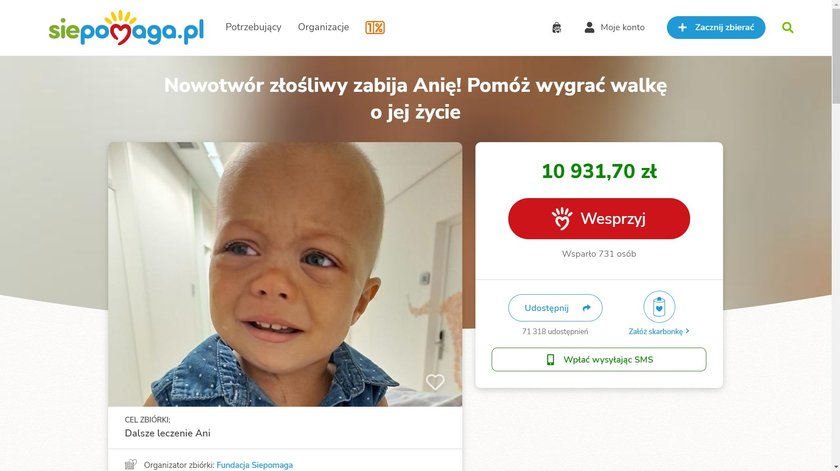Image resolution: width=840 pixels, height=471 pixels.
Task: Click Wpłać wysyłając SMS button
Action: (599, 360)
